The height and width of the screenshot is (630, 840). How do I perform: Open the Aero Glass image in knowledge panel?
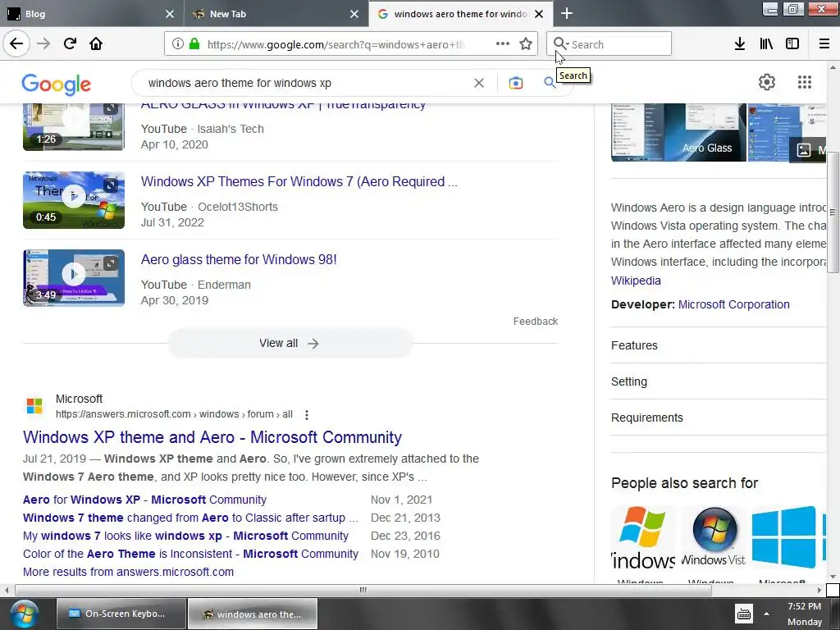tap(678, 132)
